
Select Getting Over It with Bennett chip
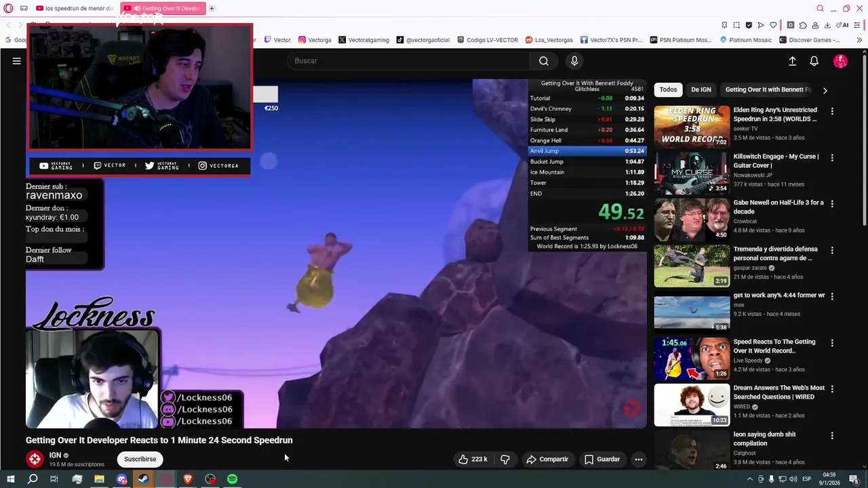coord(768,89)
